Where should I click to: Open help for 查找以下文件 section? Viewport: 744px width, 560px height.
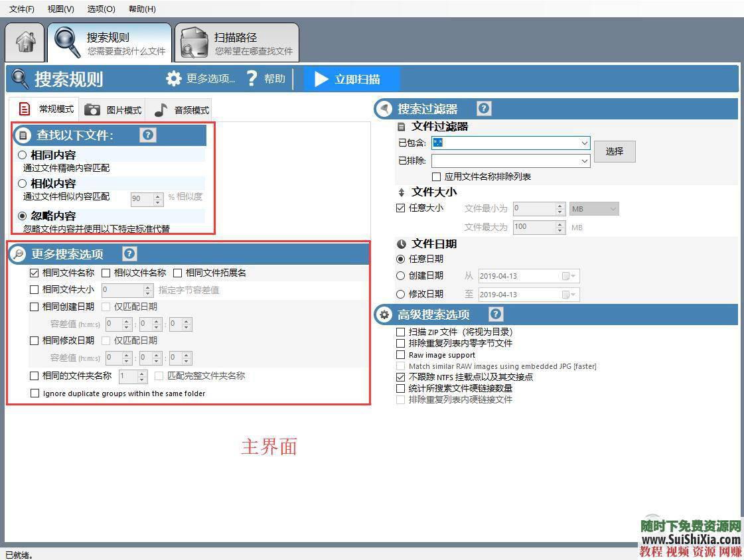click(x=148, y=135)
